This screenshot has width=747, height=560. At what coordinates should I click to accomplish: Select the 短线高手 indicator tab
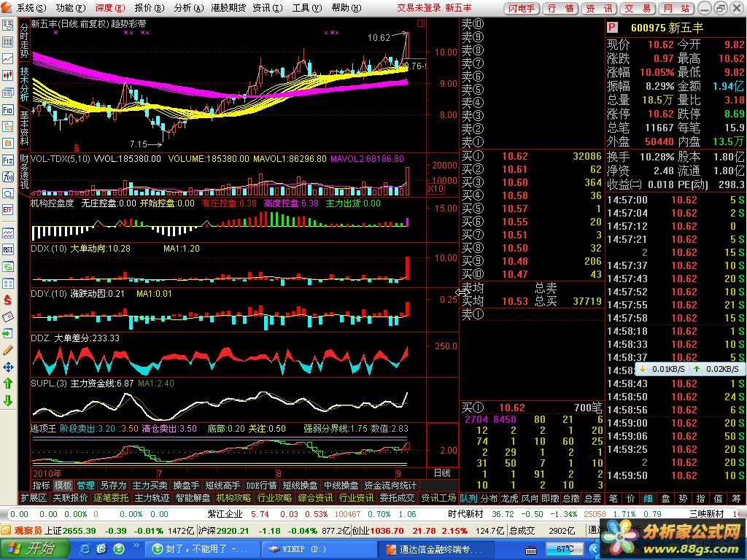point(222,486)
